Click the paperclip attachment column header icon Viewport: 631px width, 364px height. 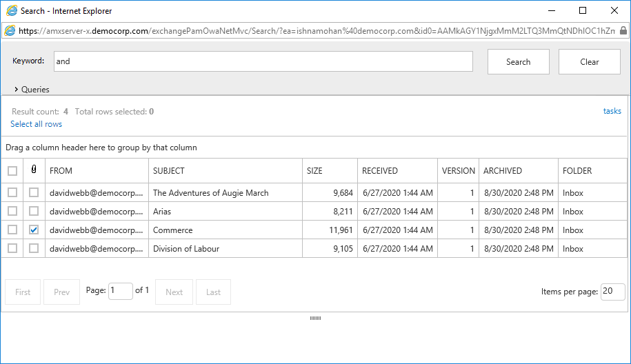pos(34,170)
